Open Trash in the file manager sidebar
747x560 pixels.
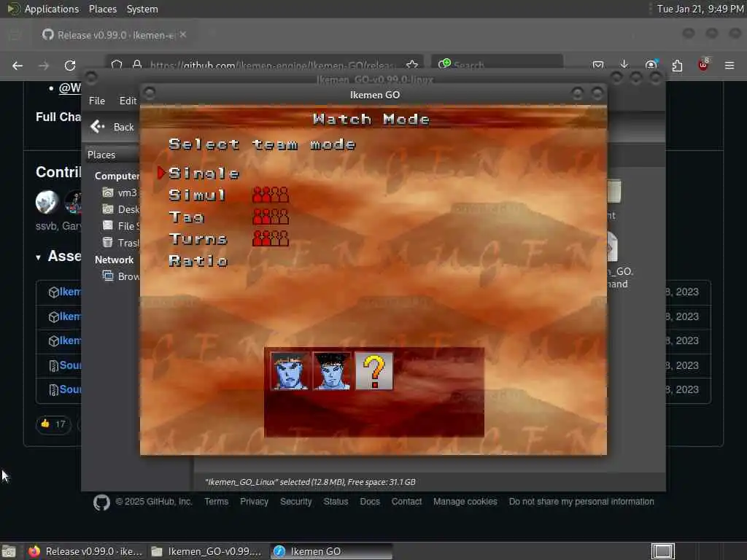point(122,243)
